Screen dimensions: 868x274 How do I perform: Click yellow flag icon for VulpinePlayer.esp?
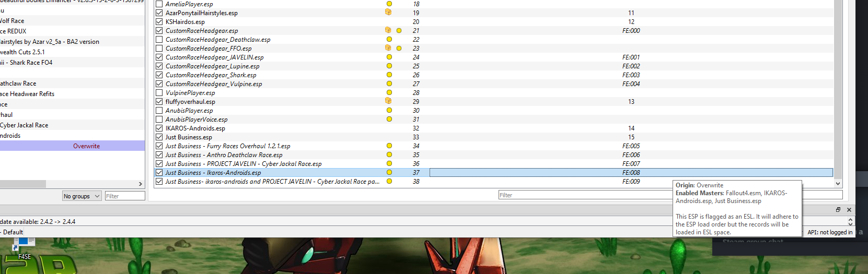[x=389, y=92]
